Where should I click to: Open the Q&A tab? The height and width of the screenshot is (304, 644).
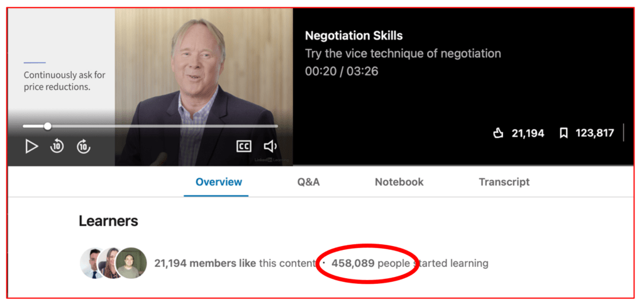[308, 182]
